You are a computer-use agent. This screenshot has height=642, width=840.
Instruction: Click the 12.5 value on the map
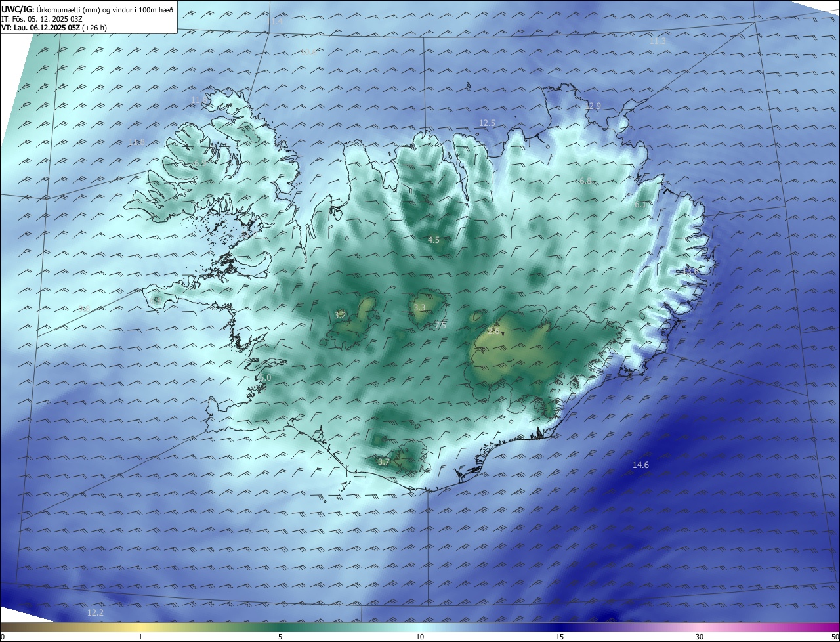click(487, 123)
